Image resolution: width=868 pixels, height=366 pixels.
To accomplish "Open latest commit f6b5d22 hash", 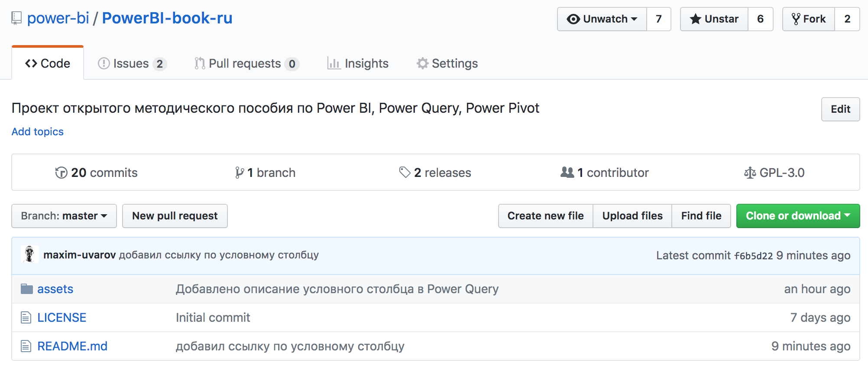I will [x=753, y=256].
